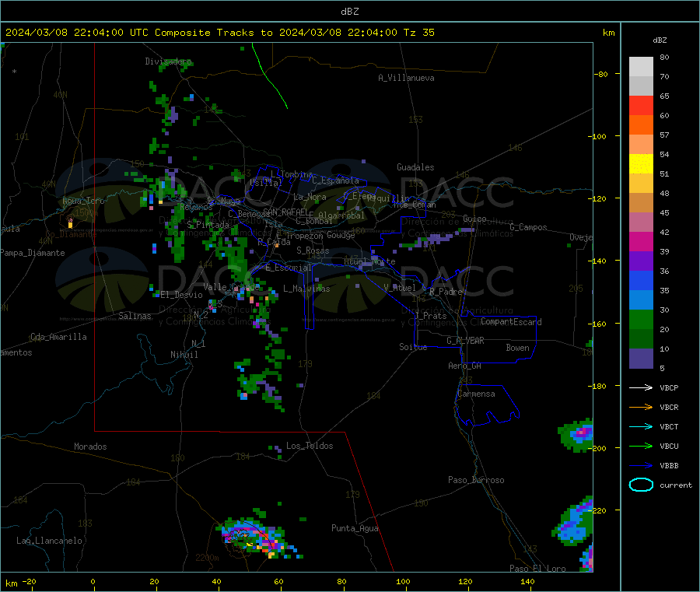Select the bright green 20-30 dBZ swatch
The image size is (700, 592).
[641, 319]
